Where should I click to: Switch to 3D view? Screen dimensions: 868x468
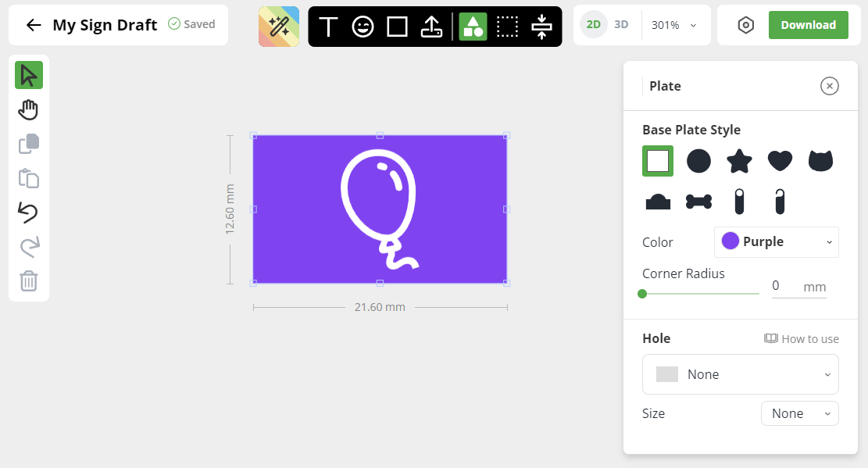coord(621,25)
